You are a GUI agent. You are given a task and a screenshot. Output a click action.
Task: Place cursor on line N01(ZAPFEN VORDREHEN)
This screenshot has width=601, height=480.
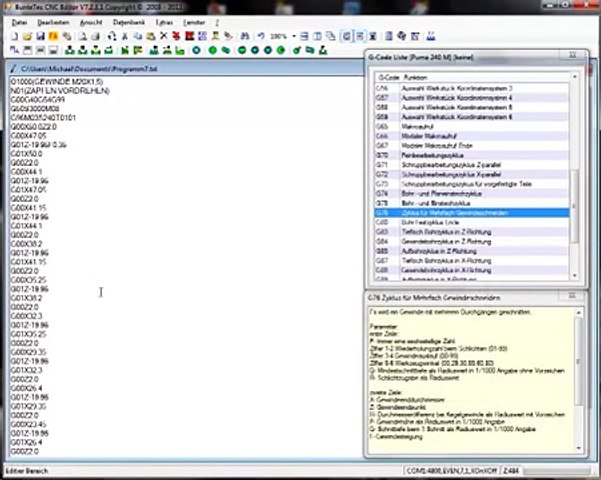[x=60, y=91]
